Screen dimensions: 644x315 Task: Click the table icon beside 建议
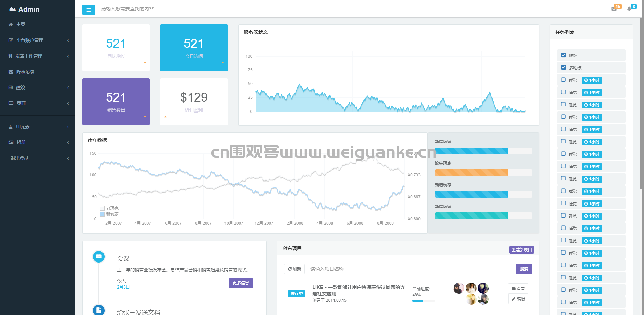coord(11,87)
